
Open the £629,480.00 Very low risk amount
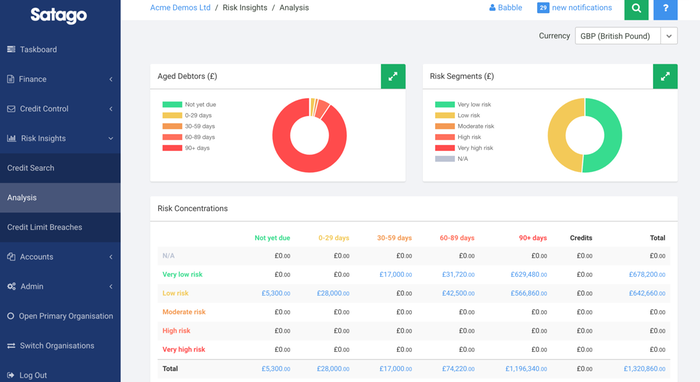pos(529,274)
